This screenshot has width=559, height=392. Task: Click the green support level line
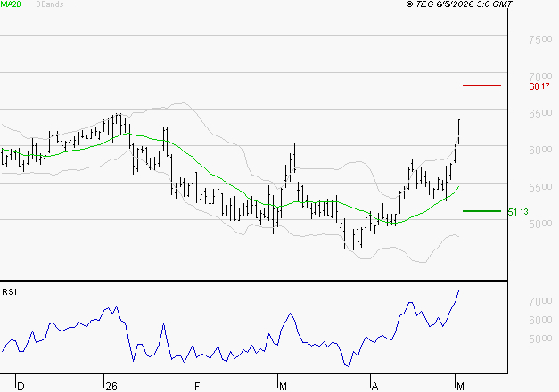(x=481, y=211)
